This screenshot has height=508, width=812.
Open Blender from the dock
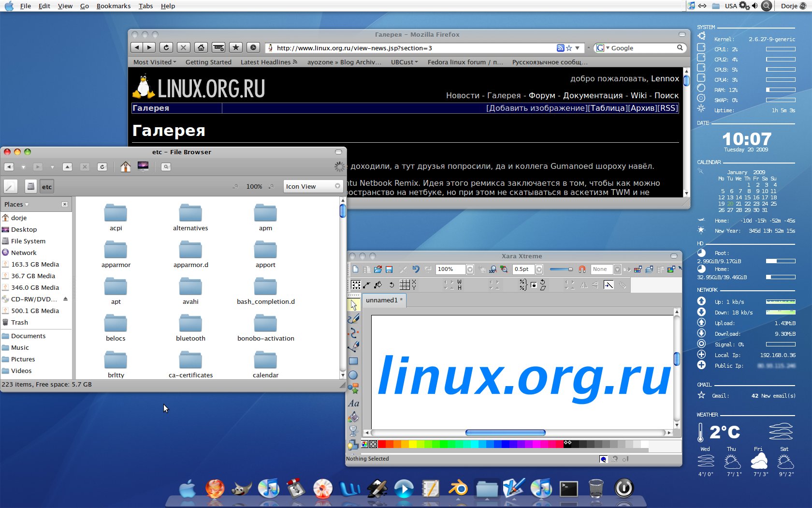click(x=458, y=489)
